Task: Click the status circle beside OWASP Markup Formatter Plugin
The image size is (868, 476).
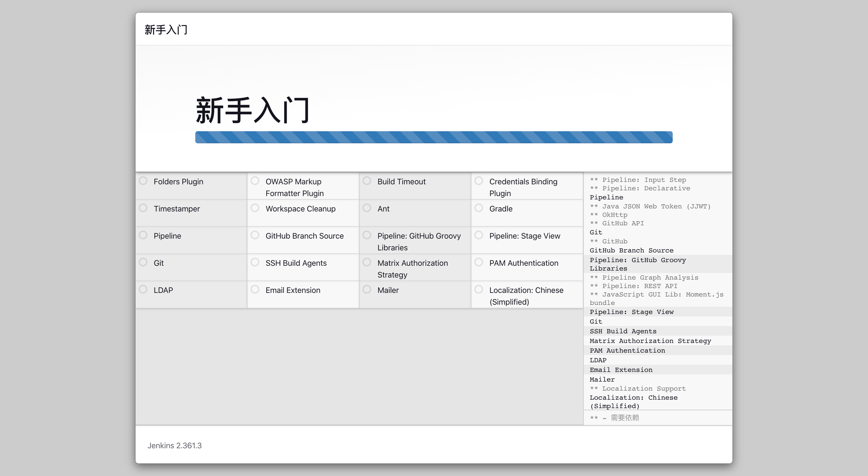Action: click(x=255, y=181)
